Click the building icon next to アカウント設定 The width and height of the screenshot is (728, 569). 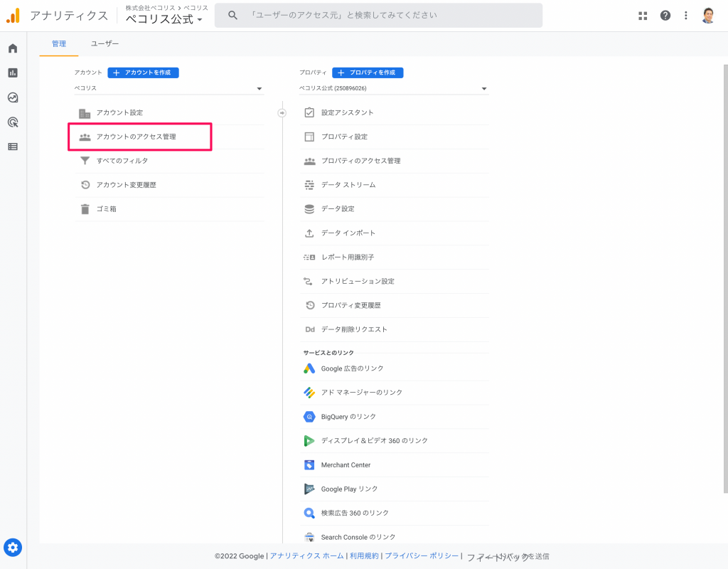(x=85, y=113)
